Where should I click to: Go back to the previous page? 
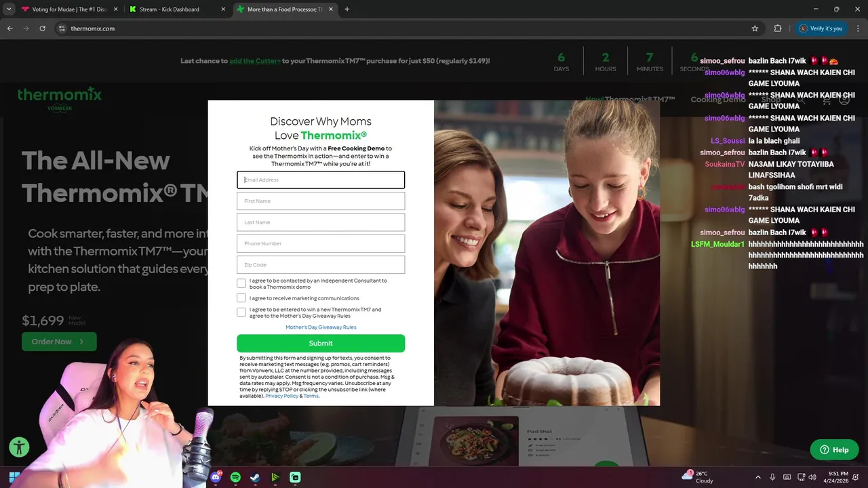click(9, 28)
